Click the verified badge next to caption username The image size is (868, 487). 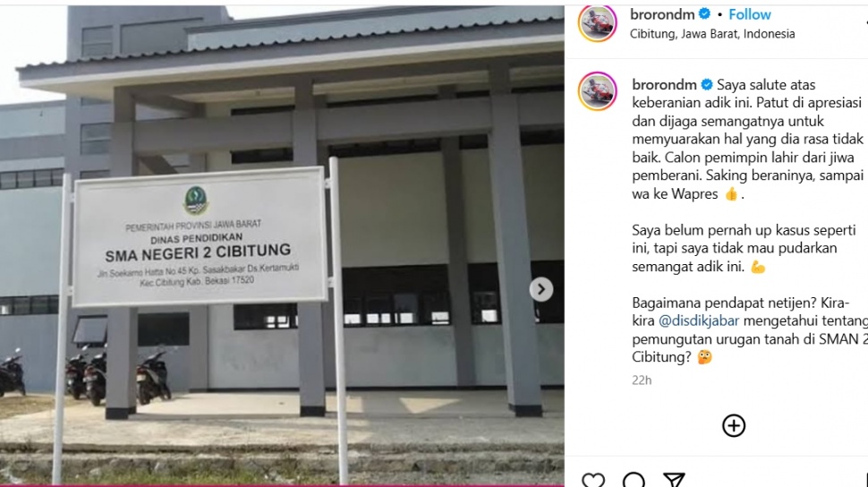coord(707,85)
